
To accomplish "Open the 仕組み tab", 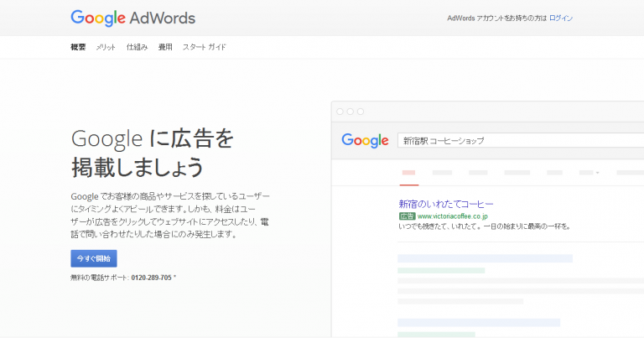I will (137, 47).
